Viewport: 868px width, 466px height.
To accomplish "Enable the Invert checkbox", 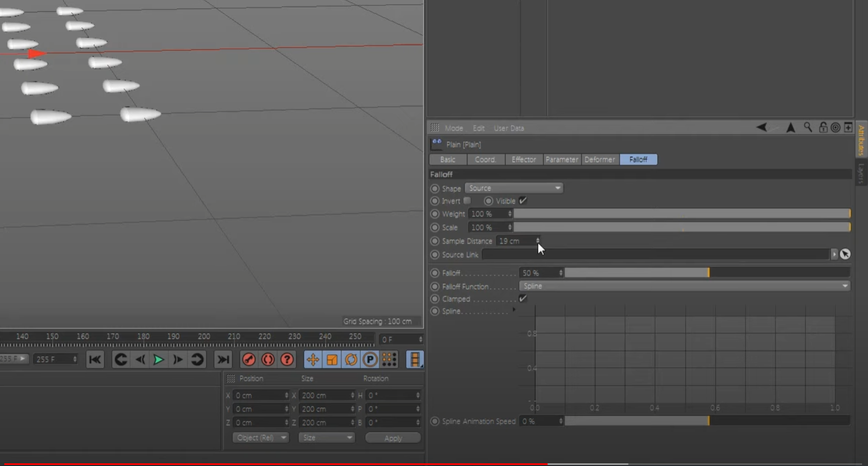I will [467, 200].
